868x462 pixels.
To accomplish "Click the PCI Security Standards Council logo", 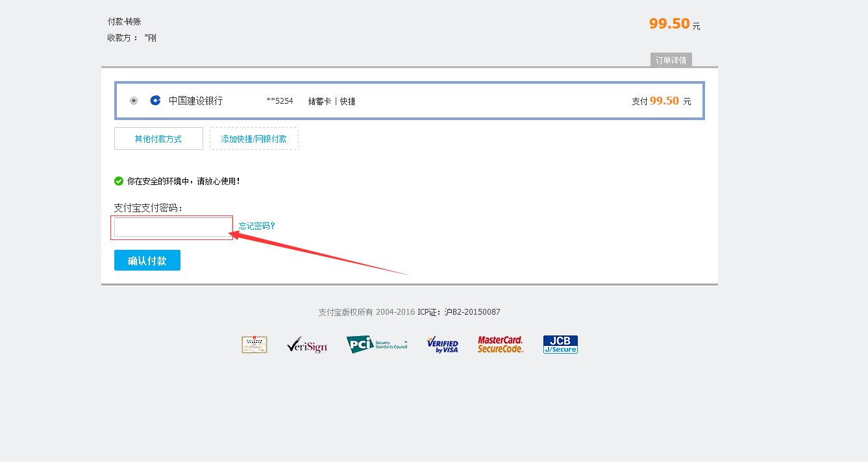I will point(377,345).
